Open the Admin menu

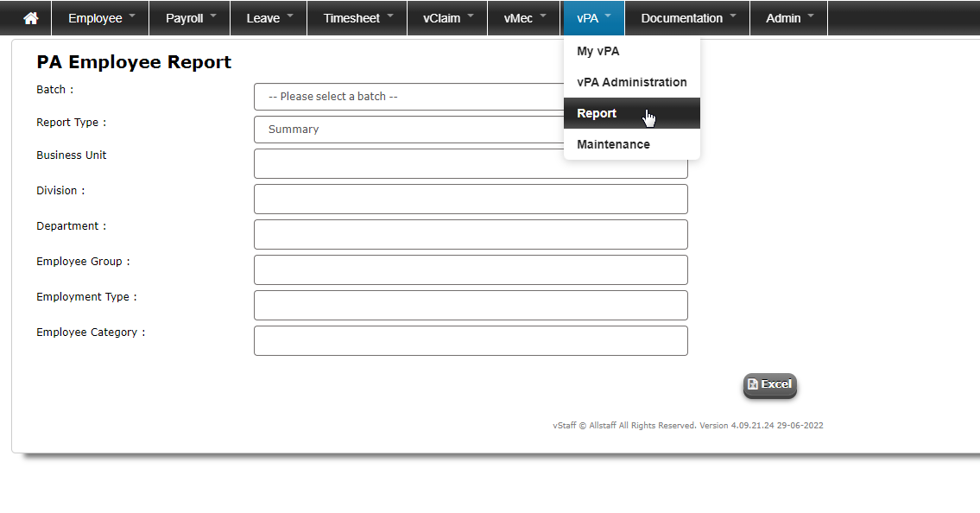pos(789,18)
